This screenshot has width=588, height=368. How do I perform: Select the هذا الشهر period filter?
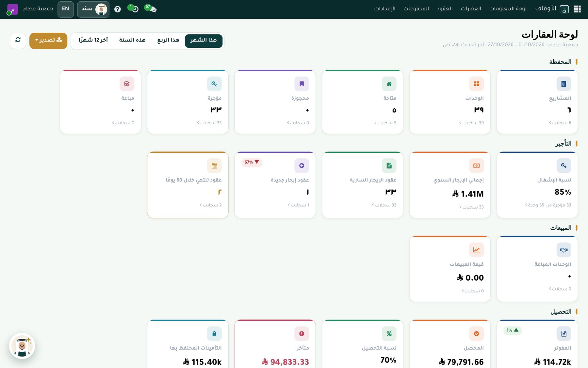point(204,41)
